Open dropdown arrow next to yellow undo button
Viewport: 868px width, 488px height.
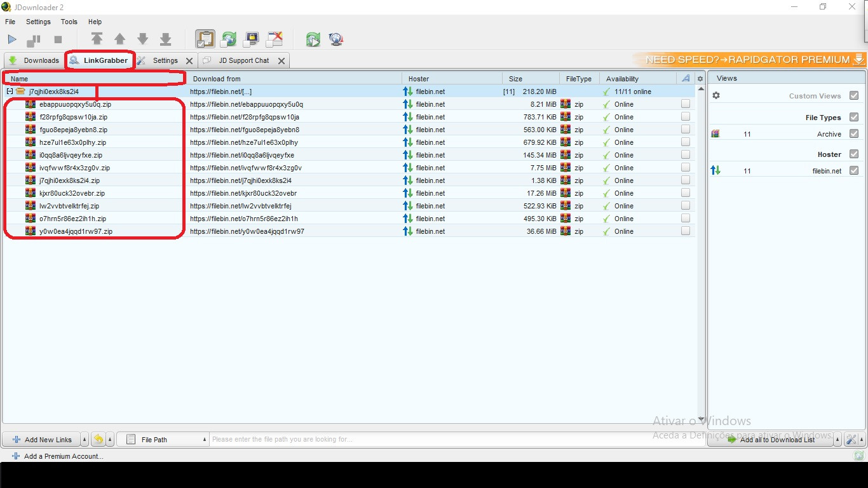(x=111, y=439)
